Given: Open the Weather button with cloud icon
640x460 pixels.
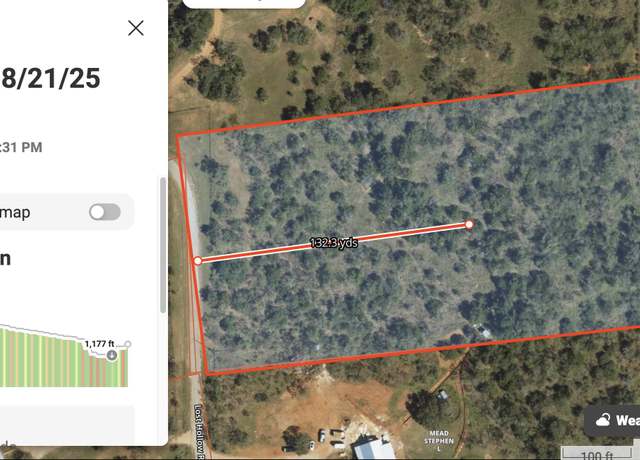Looking at the screenshot, I should [612, 420].
